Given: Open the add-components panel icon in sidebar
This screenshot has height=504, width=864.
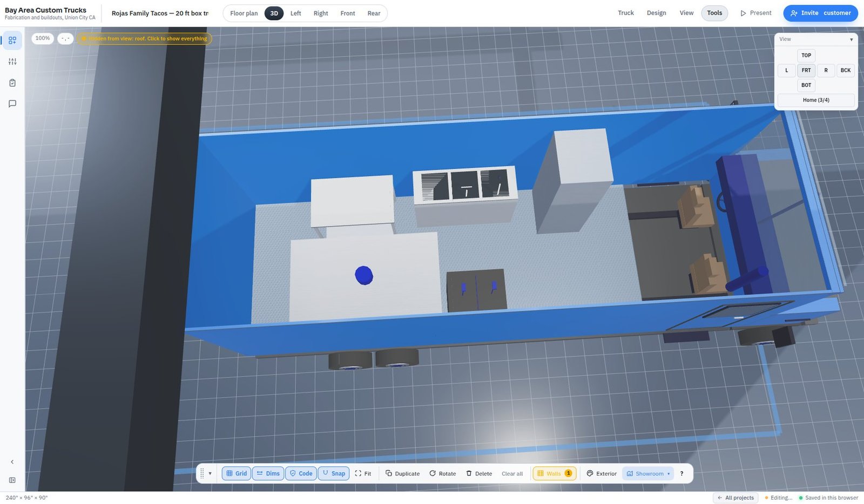Looking at the screenshot, I should 12,40.
